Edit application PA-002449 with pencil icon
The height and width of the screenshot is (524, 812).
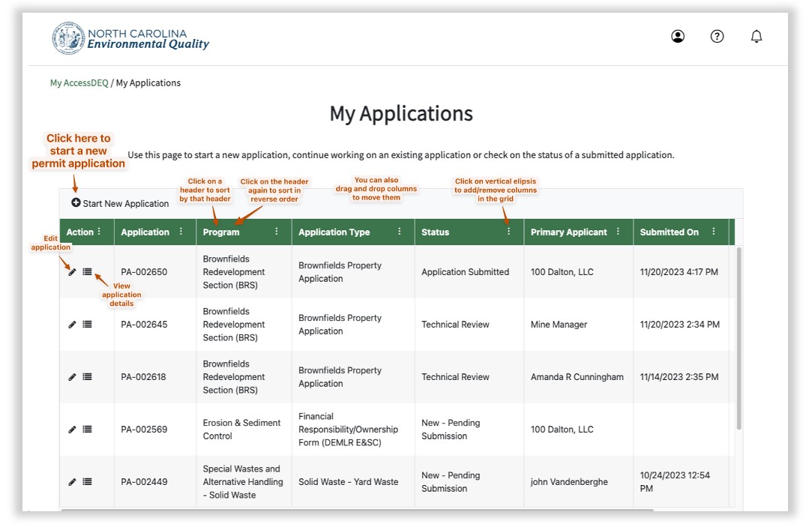72,482
